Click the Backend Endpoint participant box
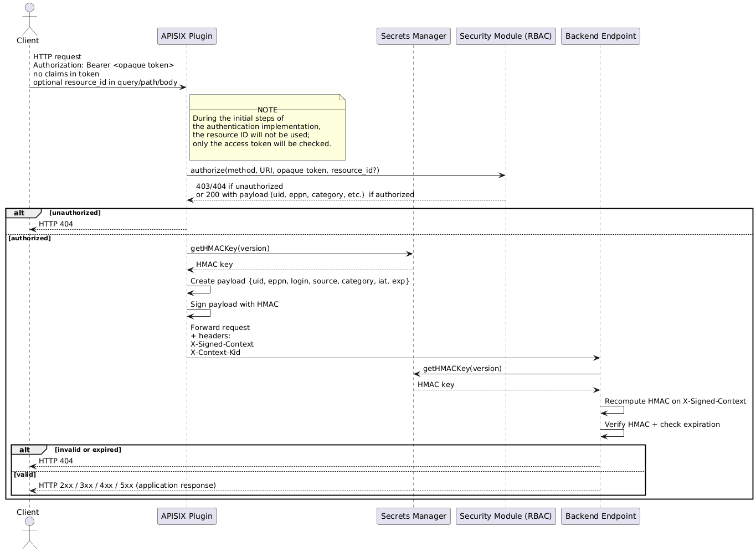 click(600, 36)
